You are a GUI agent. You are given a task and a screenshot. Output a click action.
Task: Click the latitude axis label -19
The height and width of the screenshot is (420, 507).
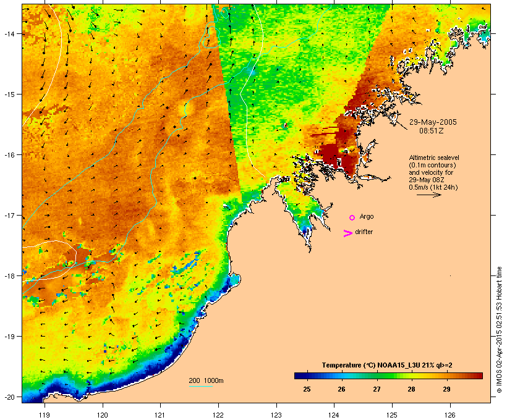pos(9,337)
